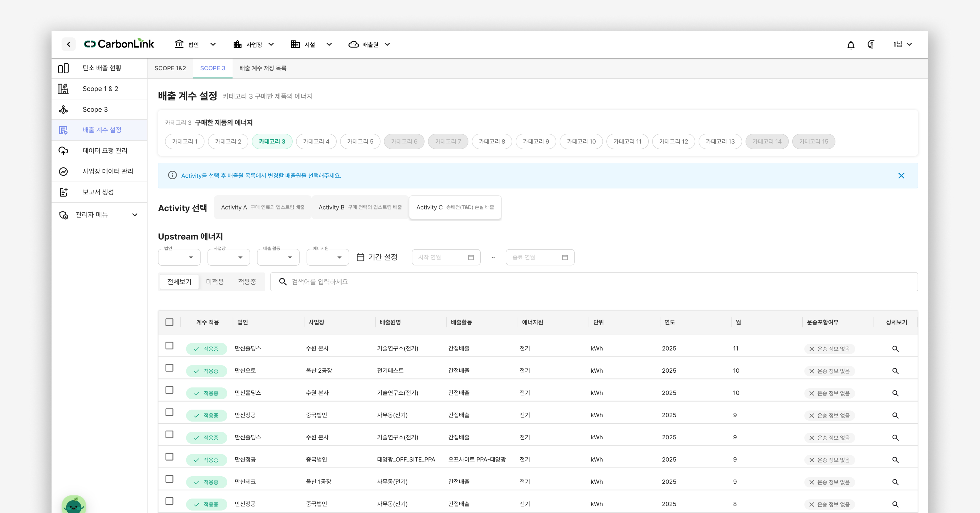Expand the 배출원 header dropdown chevron

pos(387,44)
